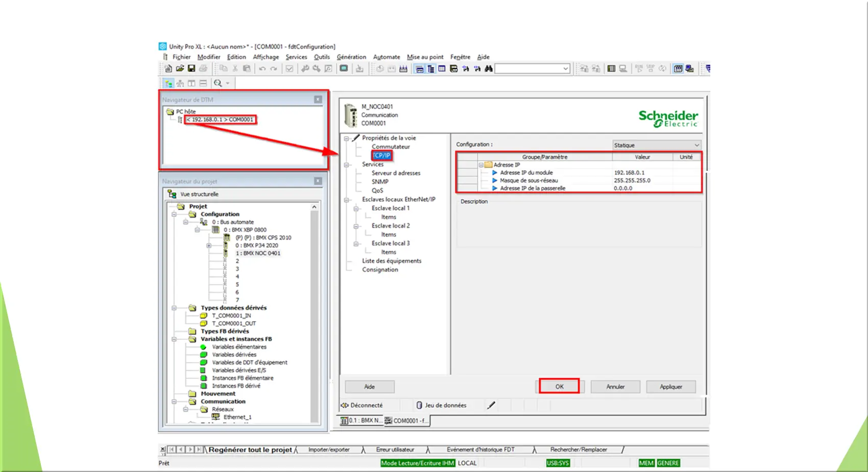Click the magnifier zoom icon
Screen dimensions: 868x472
[218, 83]
